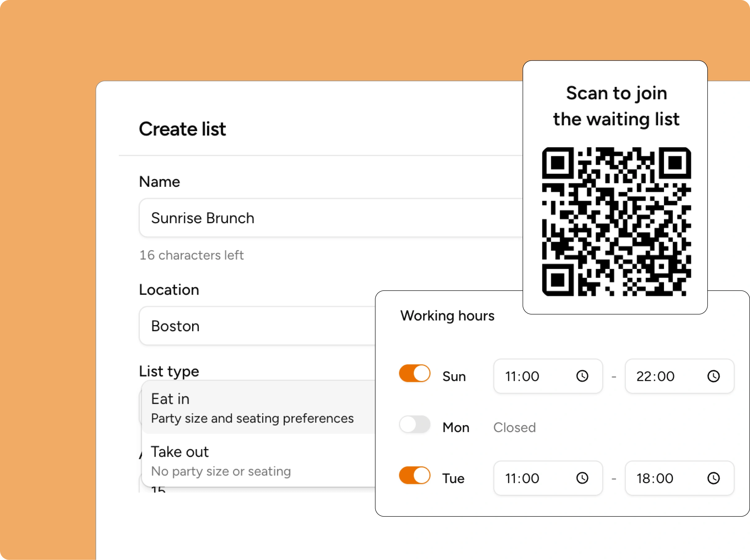750x560 pixels.
Task: Click the Closed label for Monday
Action: point(514,428)
